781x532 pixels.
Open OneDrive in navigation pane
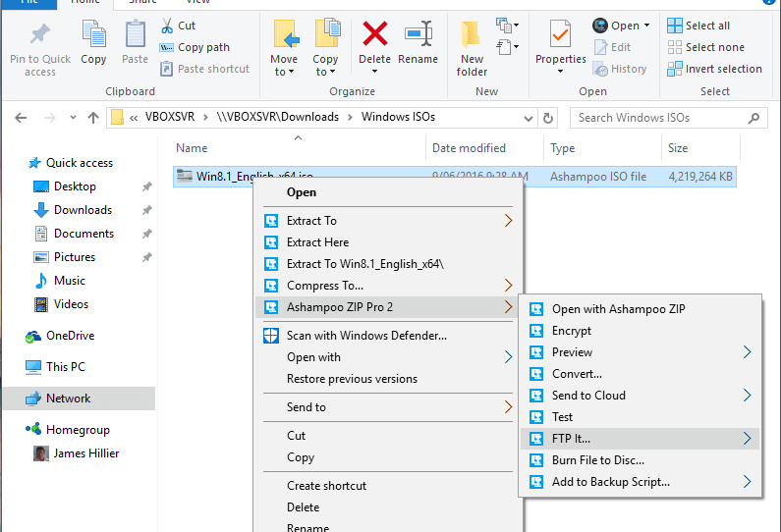pyautogui.click(x=70, y=336)
